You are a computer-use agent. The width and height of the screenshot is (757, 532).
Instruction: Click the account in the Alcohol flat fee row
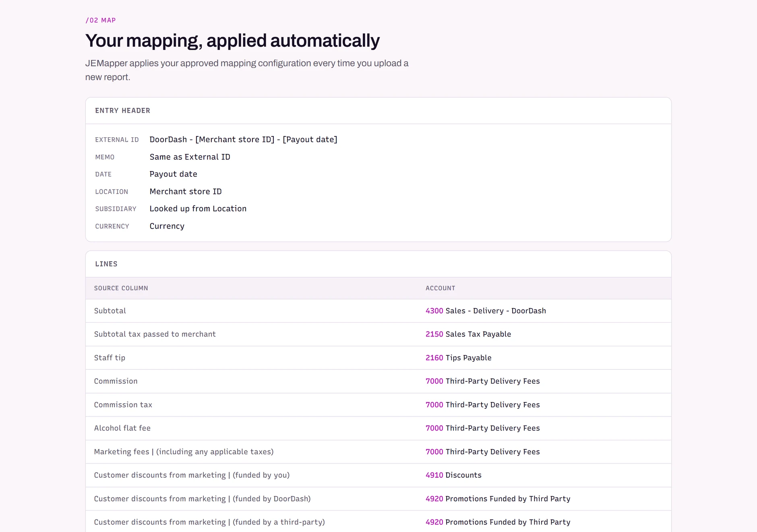[x=483, y=428]
